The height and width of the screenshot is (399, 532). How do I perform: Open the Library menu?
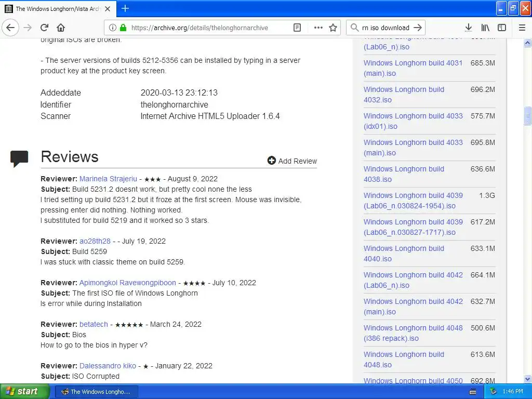click(x=485, y=28)
